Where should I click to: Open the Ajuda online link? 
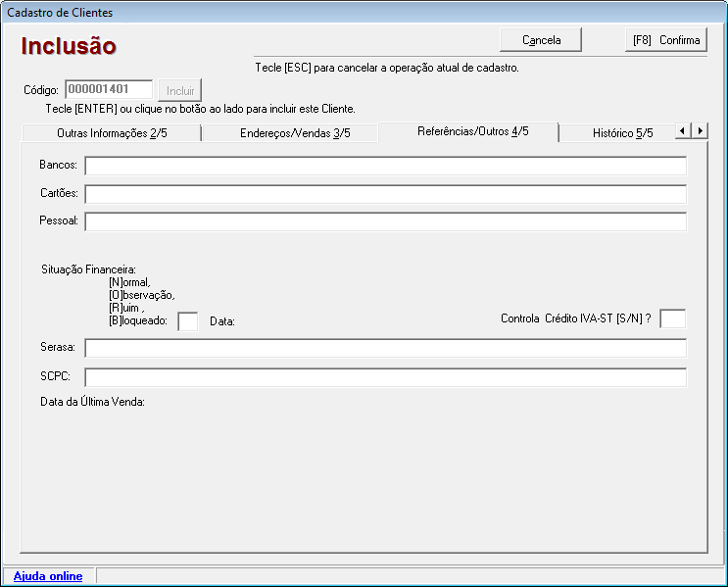[x=48, y=576]
